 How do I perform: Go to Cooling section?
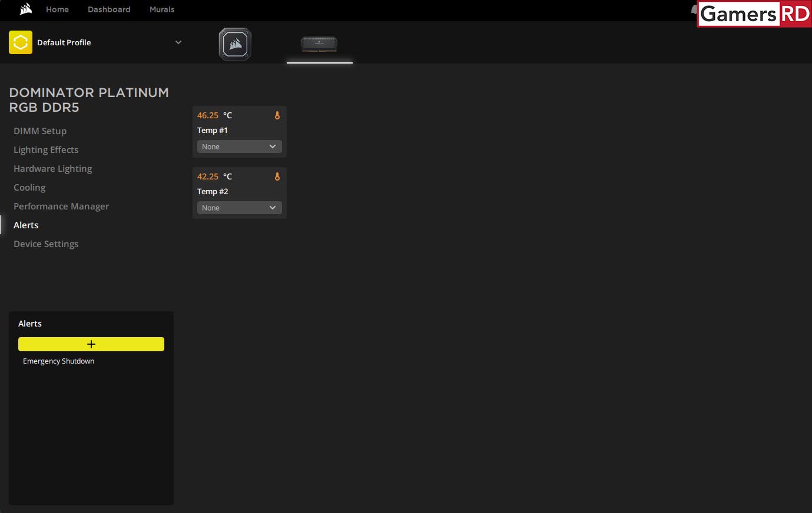(x=29, y=187)
